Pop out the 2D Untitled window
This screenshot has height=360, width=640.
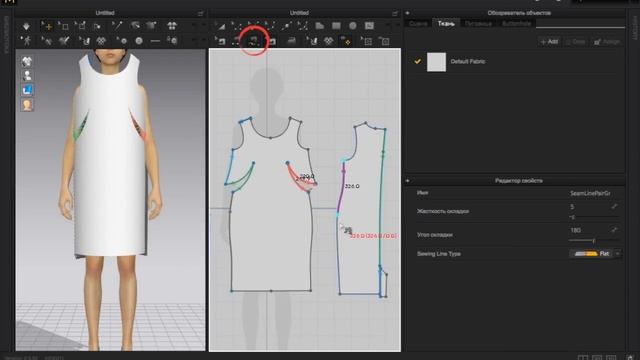click(x=394, y=13)
